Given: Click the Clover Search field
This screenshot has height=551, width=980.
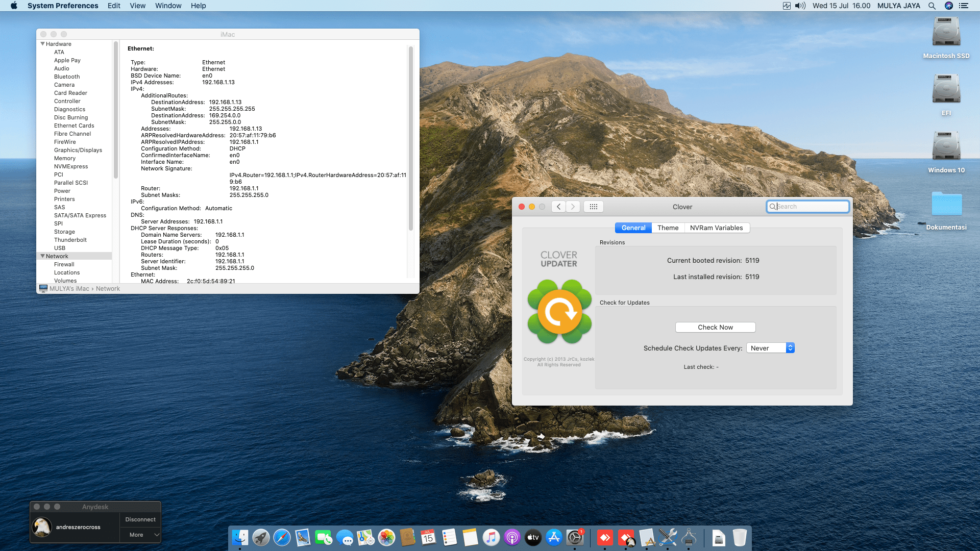Looking at the screenshot, I should 808,207.
